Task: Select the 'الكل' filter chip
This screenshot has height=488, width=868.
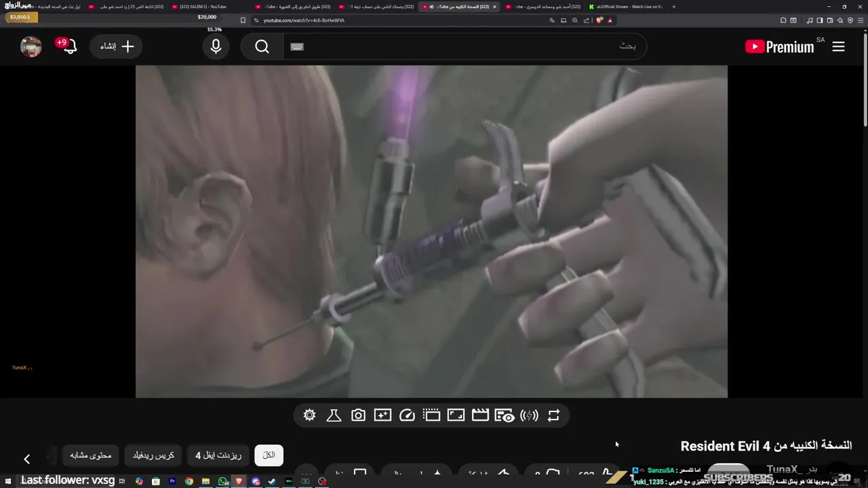Action: [x=269, y=455]
